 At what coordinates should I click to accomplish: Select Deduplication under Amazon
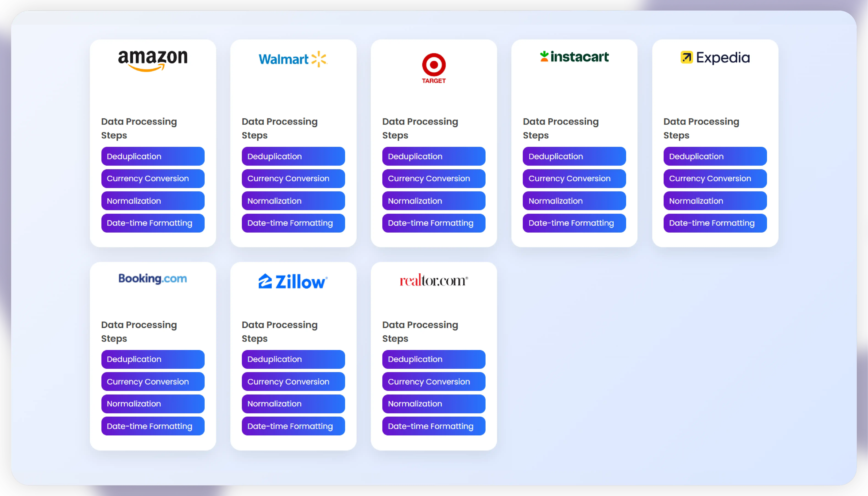click(153, 156)
